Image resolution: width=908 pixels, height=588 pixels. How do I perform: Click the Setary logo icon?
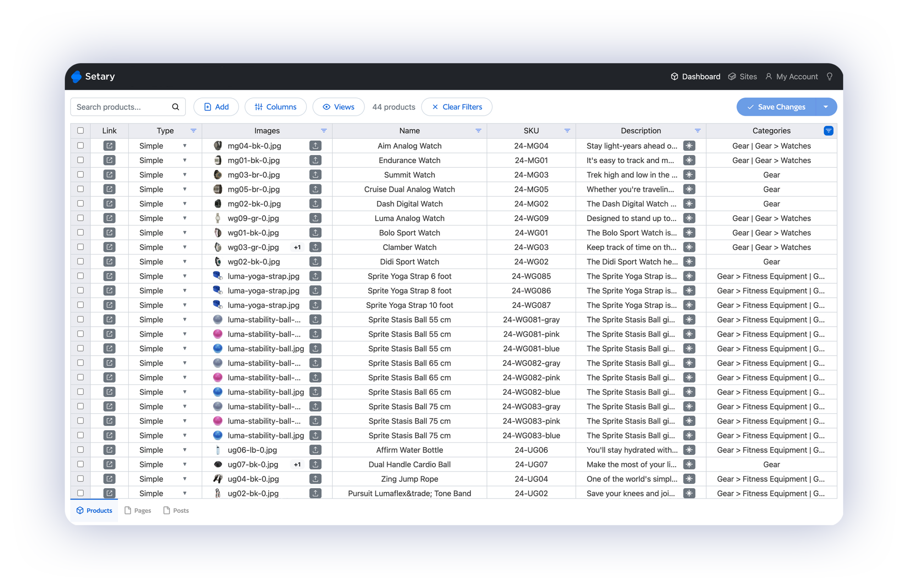click(x=76, y=77)
